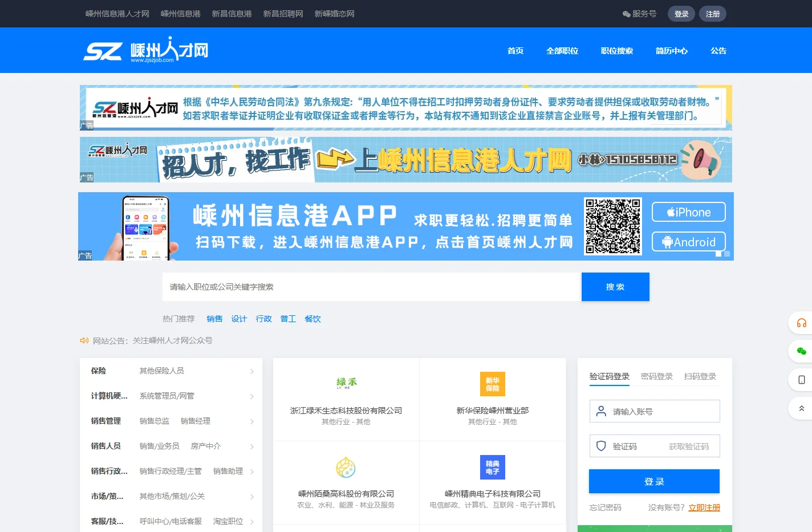Click the Android download button
812x532 pixels.
[x=689, y=242]
